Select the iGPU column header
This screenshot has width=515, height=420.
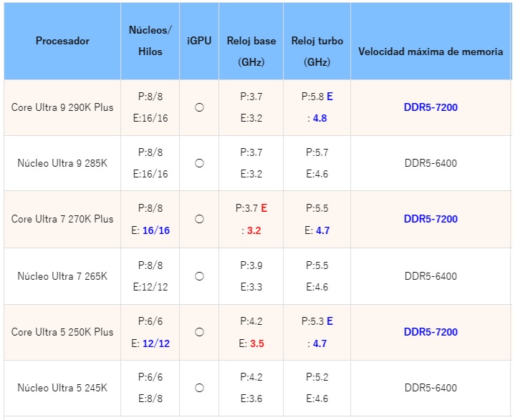pyautogui.click(x=199, y=41)
